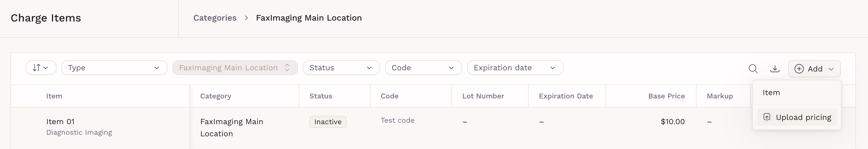868x149 pixels.
Task: Open the Status filter dropdown
Action: click(341, 68)
